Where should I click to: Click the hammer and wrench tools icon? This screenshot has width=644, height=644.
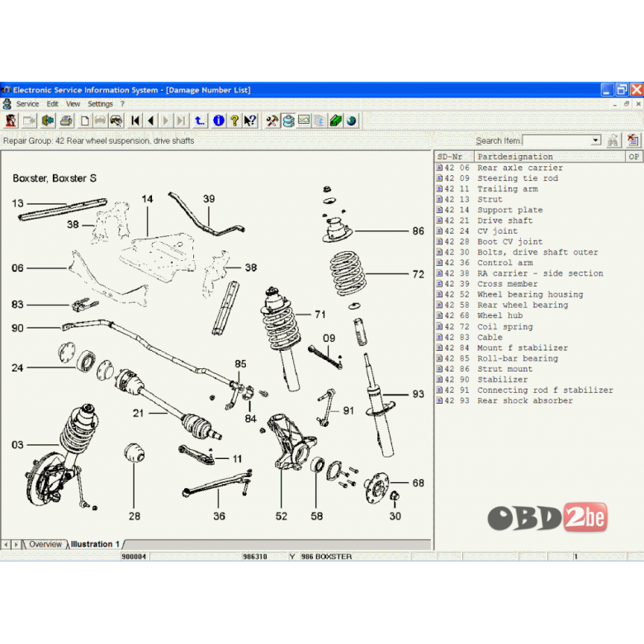272,121
